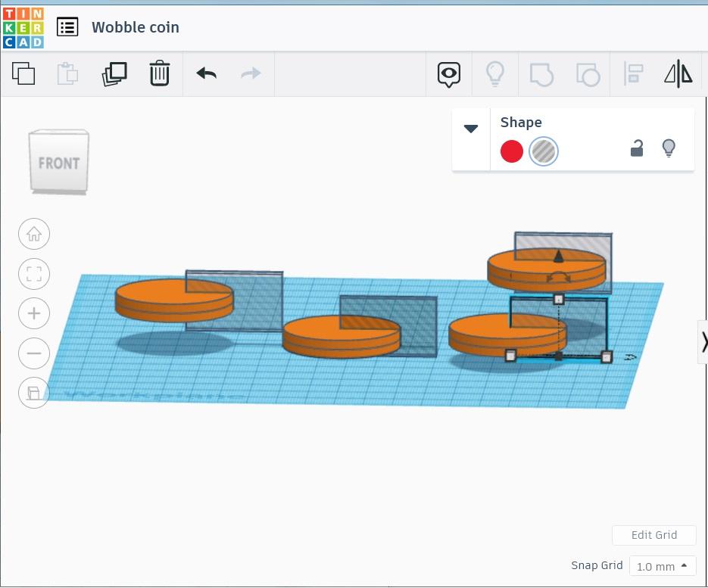708x588 pixels.
Task: Open the Tinkercad logo home link
Action: 23,27
